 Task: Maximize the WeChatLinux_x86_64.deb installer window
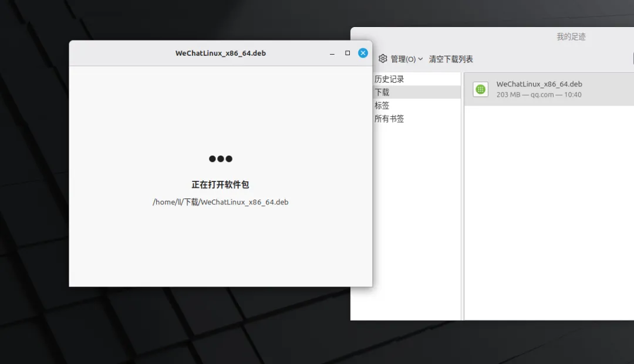pos(348,53)
